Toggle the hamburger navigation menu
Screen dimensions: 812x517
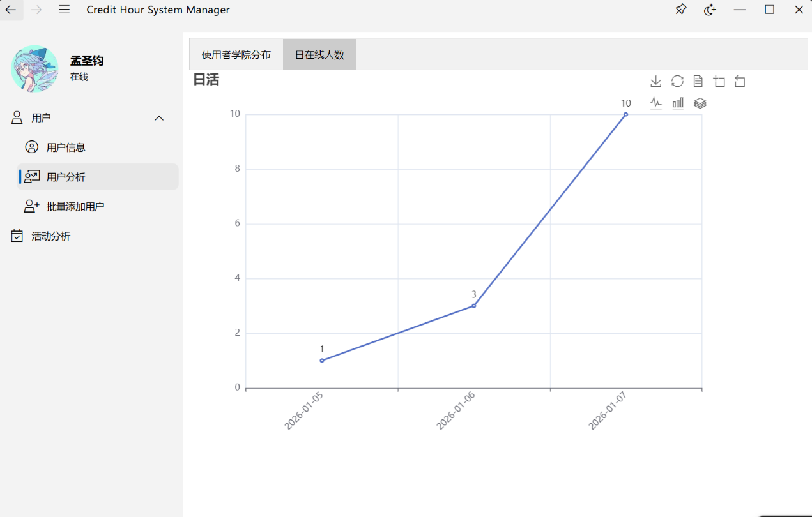(x=64, y=10)
